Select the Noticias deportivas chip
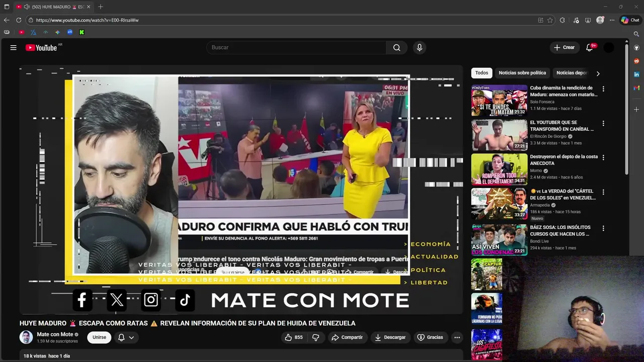 tap(572, 73)
